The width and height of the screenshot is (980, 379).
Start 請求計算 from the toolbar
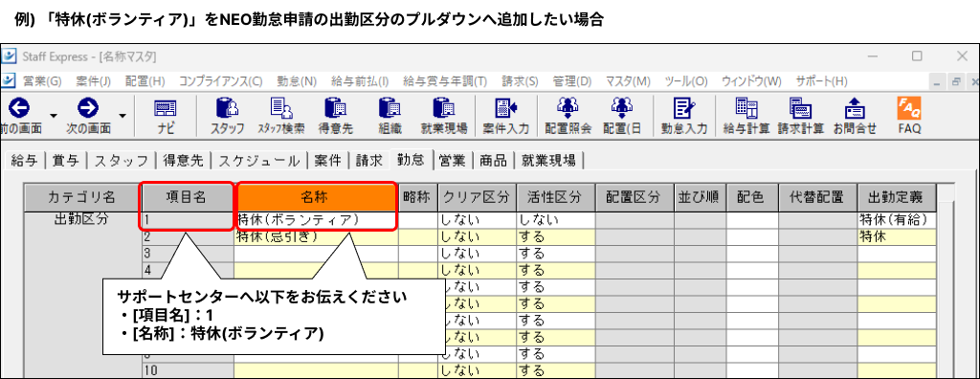(x=800, y=107)
